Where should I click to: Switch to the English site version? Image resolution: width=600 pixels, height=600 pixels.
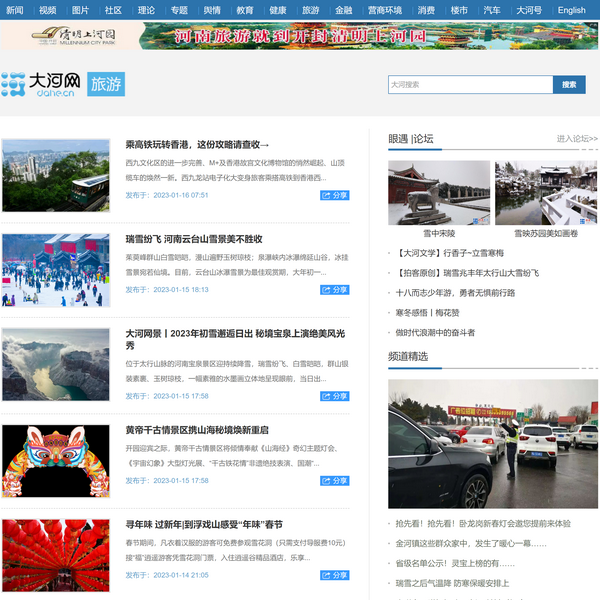[571, 10]
